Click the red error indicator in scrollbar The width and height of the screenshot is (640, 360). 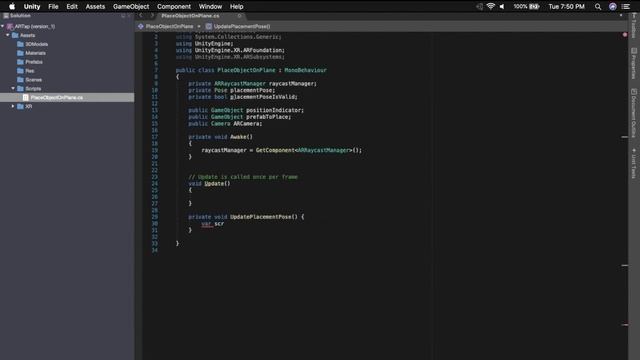tap(625, 35)
